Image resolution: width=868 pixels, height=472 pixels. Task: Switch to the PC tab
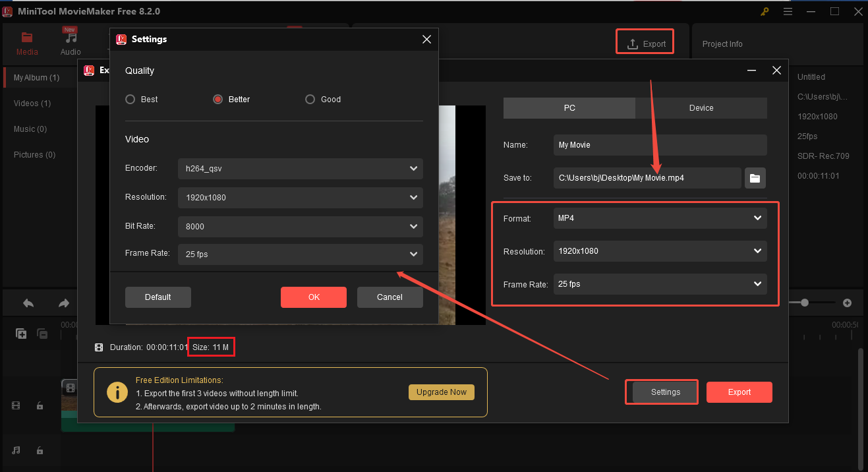pyautogui.click(x=569, y=108)
